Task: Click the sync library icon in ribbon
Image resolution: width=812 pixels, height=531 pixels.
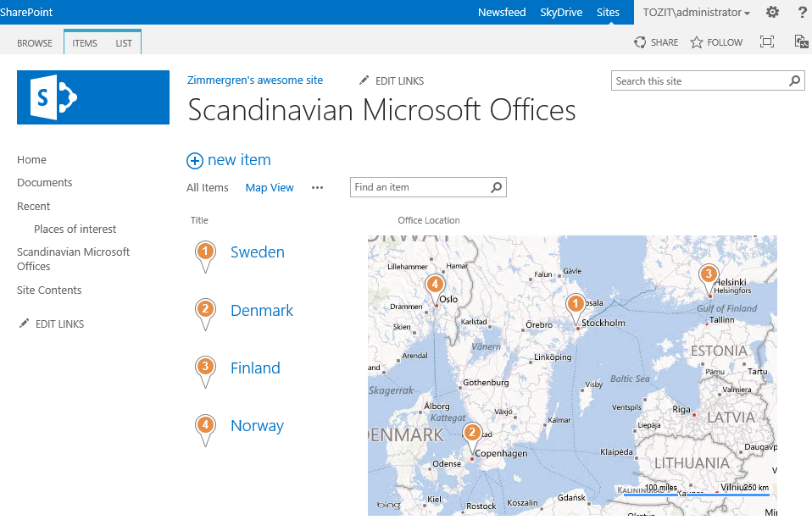Action: click(x=801, y=41)
